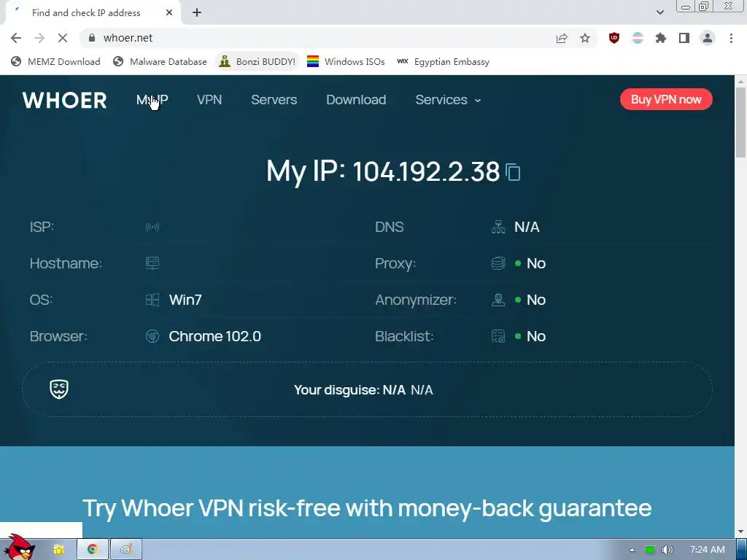The height and width of the screenshot is (560, 747).
Task: Open the Extensions puzzle piece menu
Action: 660,38
